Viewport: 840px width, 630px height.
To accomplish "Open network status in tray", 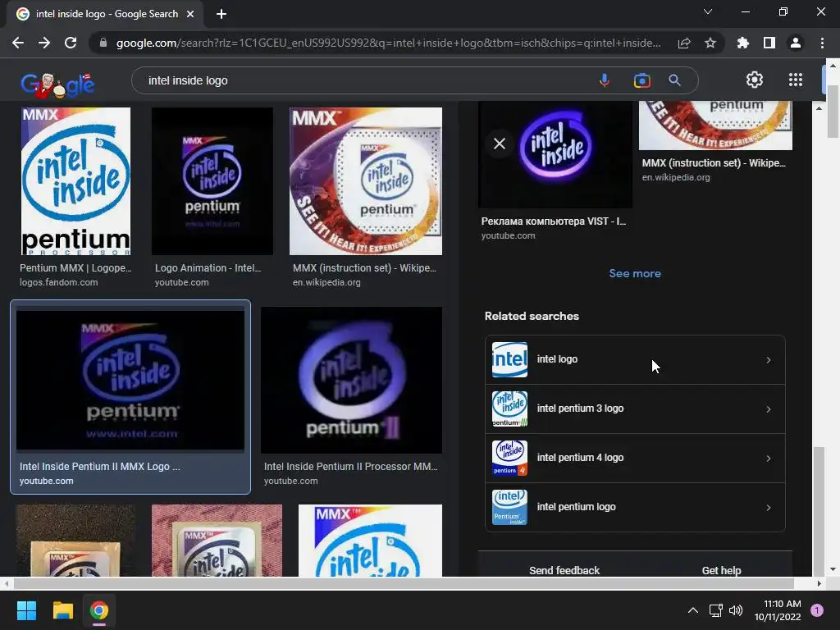I will click(715, 610).
